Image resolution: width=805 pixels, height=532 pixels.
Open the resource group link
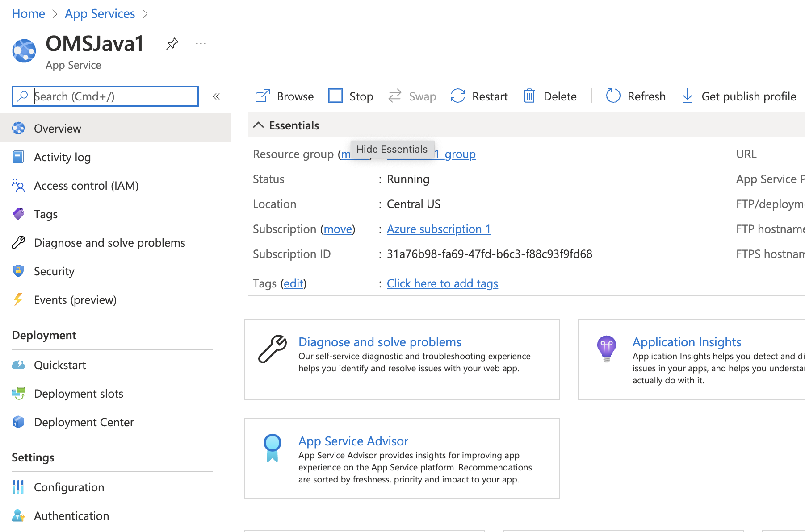tap(455, 154)
